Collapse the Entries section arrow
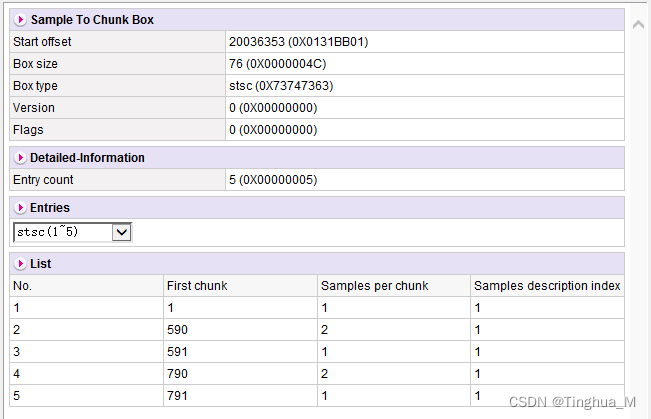The height and width of the screenshot is (419, 651). click(x=20, y=208)
